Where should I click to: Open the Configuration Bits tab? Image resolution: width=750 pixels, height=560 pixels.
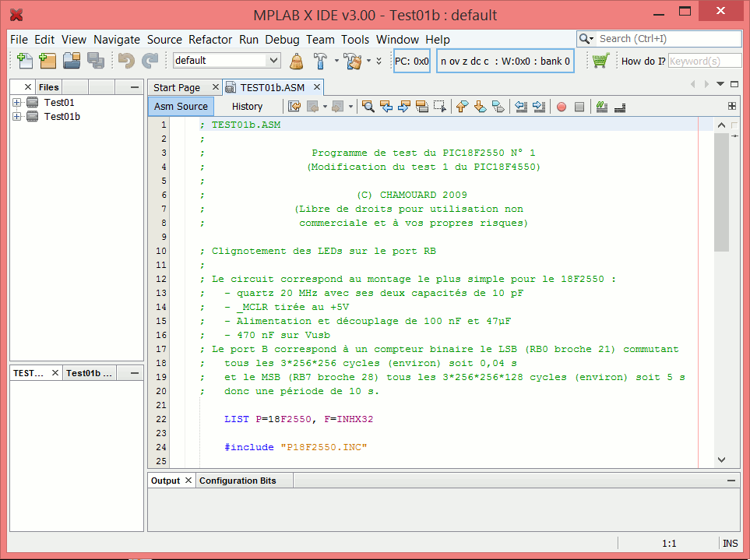[x=238, y=481]
